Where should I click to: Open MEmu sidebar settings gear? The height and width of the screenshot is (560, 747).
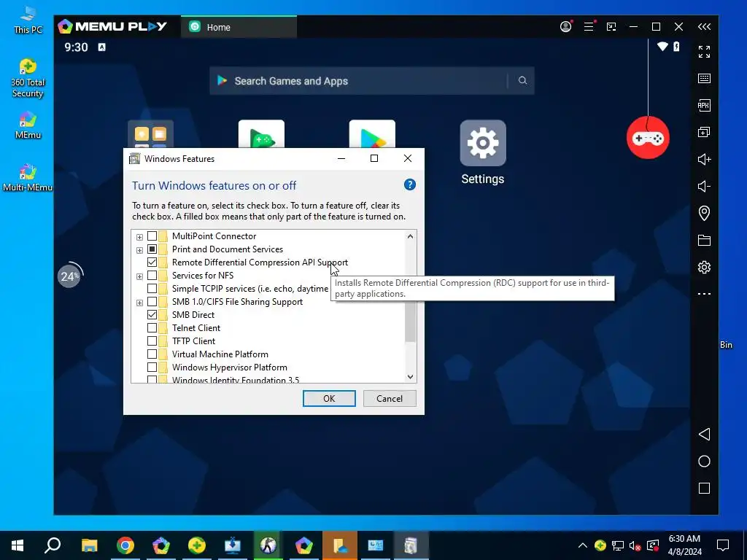click(x=704, y=267)
